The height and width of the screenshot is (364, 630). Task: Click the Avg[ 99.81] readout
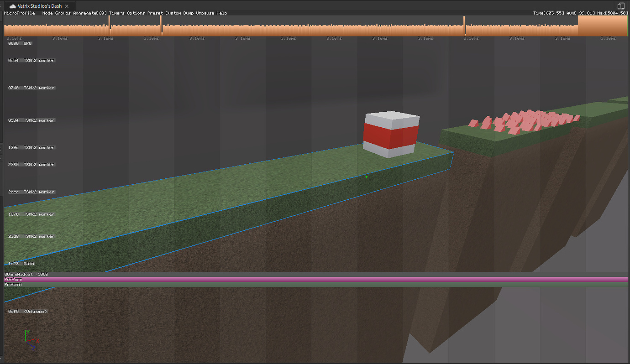click(x=581, y=13)
